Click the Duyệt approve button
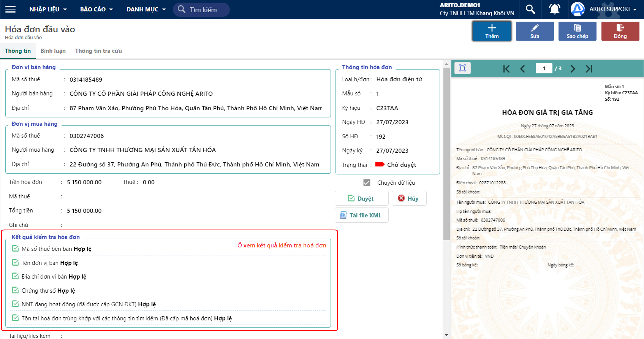Viewport: 644px width, 339px height. (x=361, y=198)
